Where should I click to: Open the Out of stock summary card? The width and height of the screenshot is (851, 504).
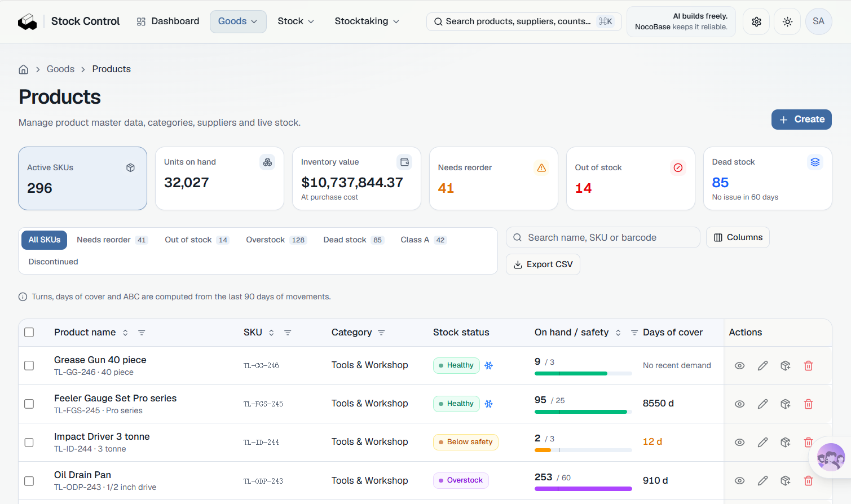coord(630,179)
